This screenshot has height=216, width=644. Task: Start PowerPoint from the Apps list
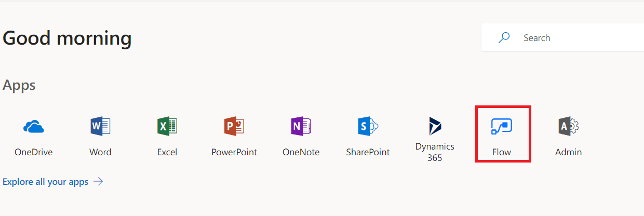[x=234, y=126]
